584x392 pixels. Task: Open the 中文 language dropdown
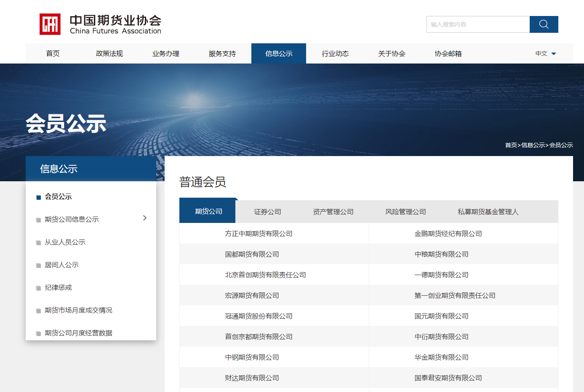click(545, 54)
